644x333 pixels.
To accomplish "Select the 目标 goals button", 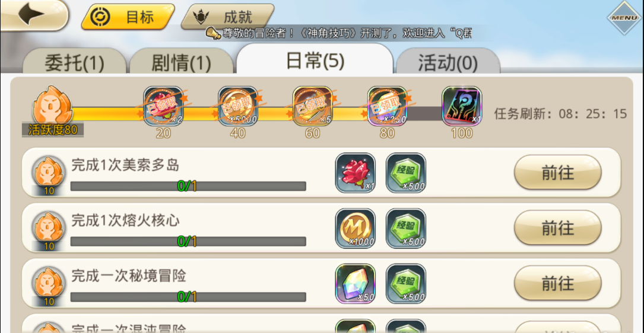I will (x=128, y=17).
